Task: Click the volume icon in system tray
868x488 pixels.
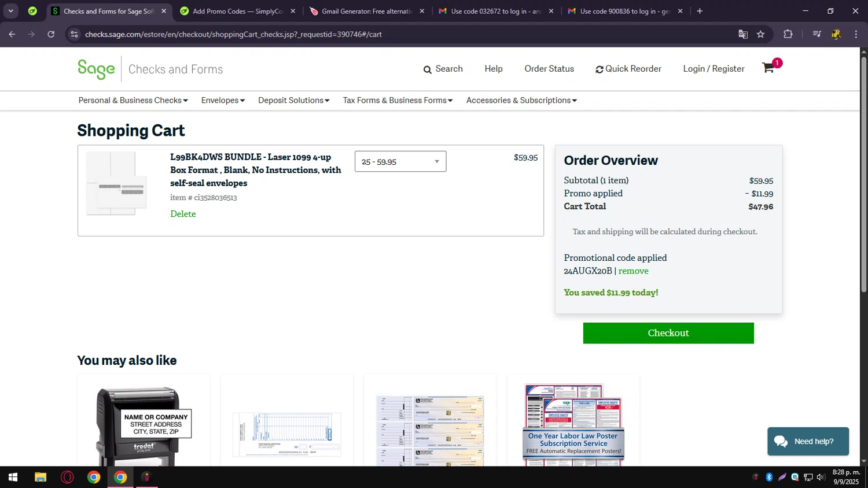Action: [821, 477]
